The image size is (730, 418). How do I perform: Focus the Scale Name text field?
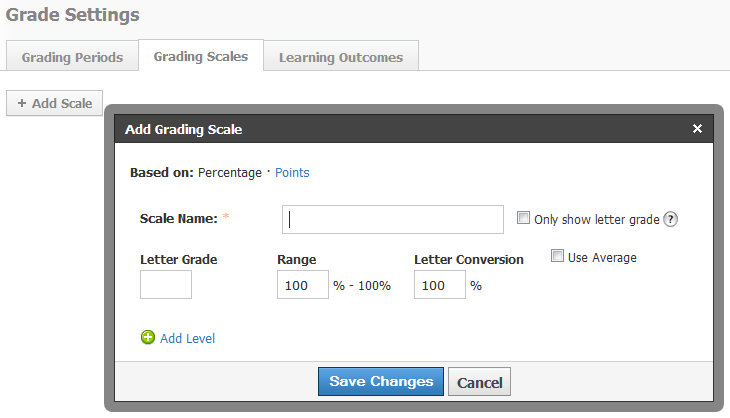(392, 219)
